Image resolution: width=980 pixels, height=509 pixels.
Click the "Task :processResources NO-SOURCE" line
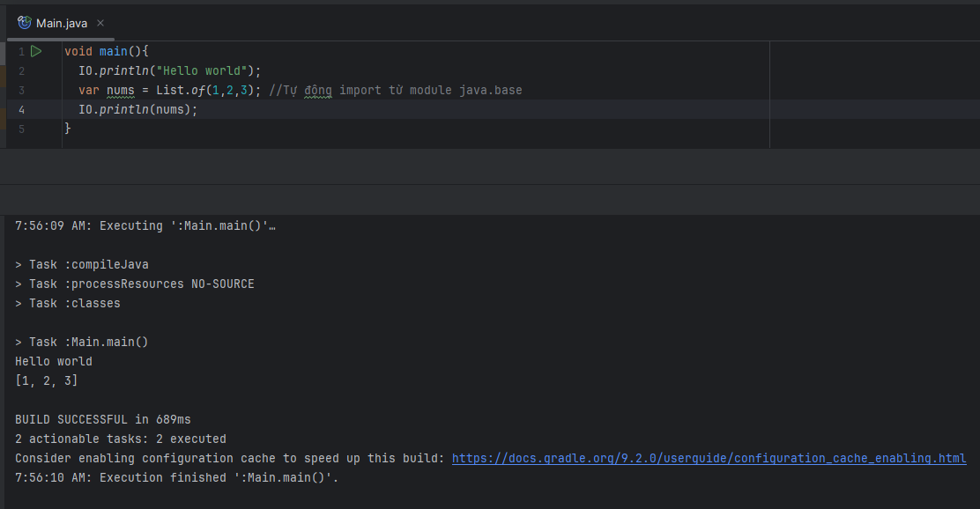[134, 284]
